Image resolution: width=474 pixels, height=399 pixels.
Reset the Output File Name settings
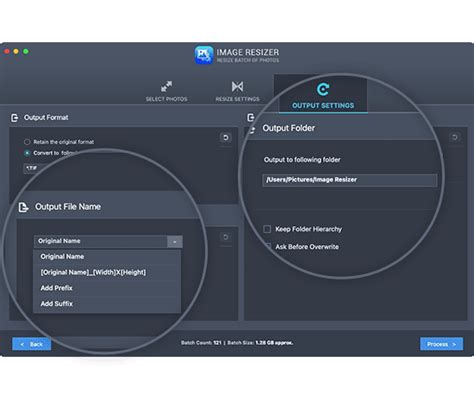(226, 237)
